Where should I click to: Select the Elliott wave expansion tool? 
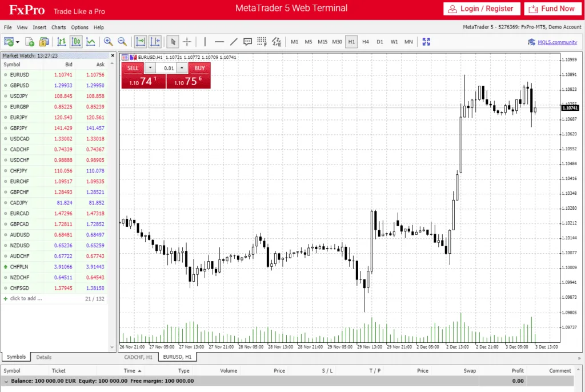point(277,42)
